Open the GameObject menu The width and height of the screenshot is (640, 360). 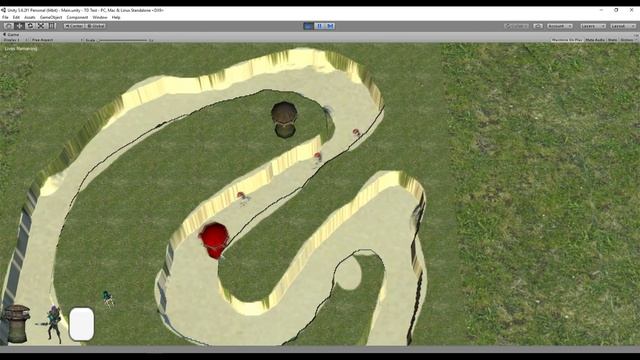(51, 17)
